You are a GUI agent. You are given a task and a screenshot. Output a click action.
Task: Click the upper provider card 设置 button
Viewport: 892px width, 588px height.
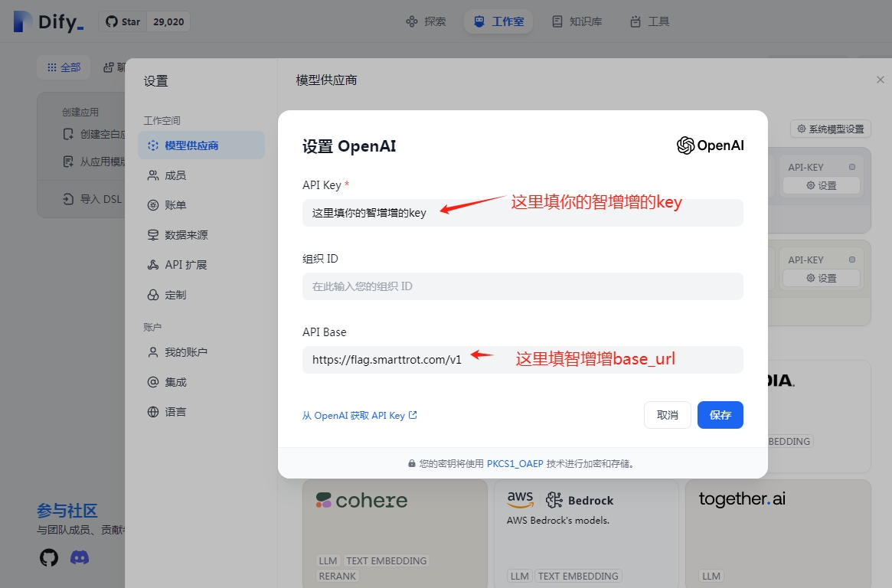pos(821,186)
